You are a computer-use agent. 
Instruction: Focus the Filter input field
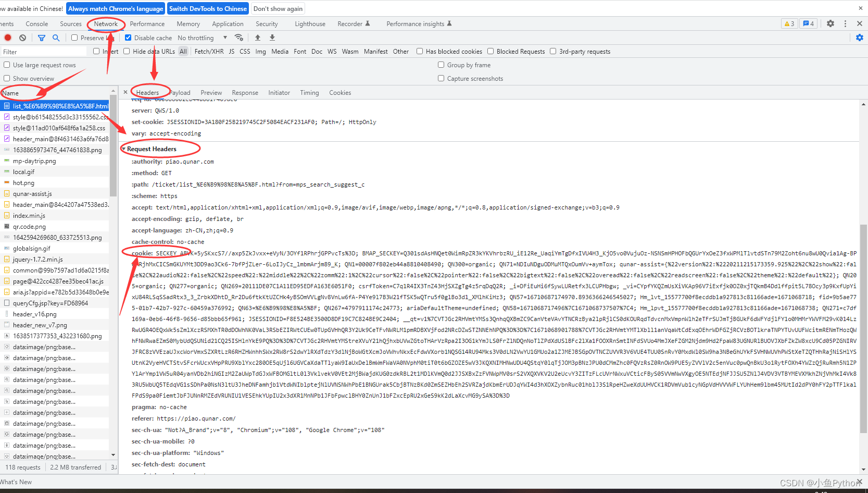(x=44, y=52)
